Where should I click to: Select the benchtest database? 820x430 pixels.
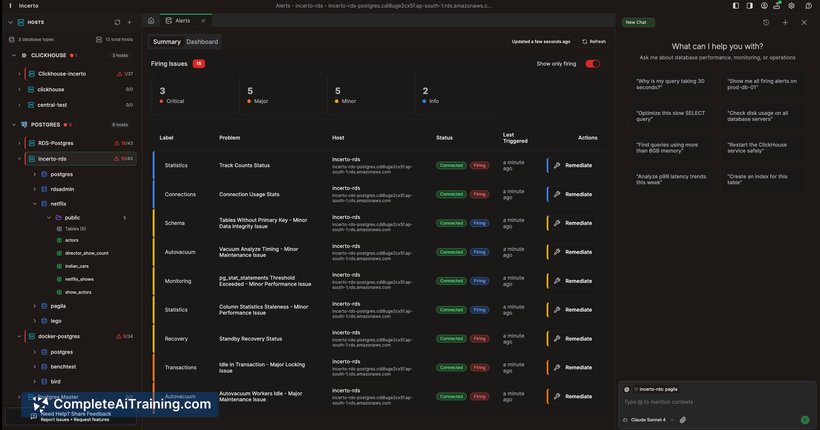tap(63, 367)
